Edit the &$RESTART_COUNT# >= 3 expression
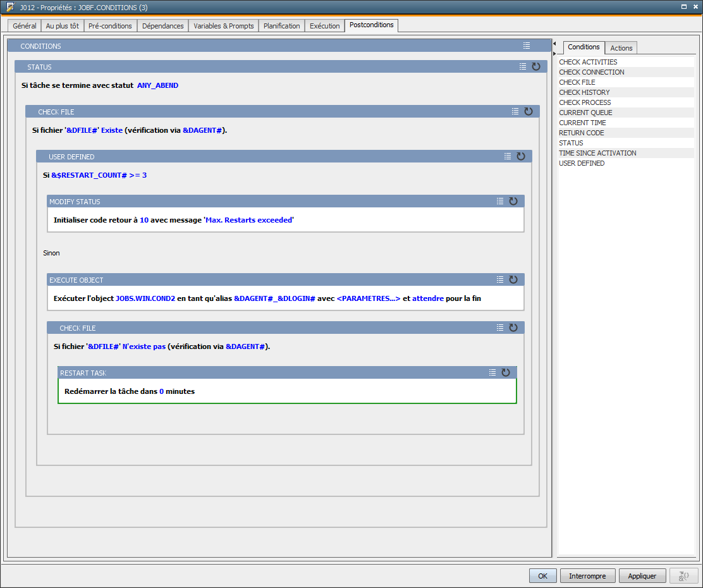Screen dimensions: 703x588 (99, 175)
